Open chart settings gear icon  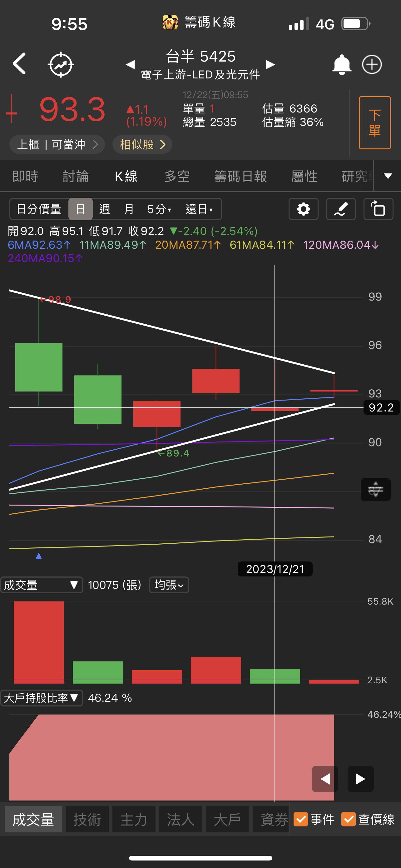[303, 209]
